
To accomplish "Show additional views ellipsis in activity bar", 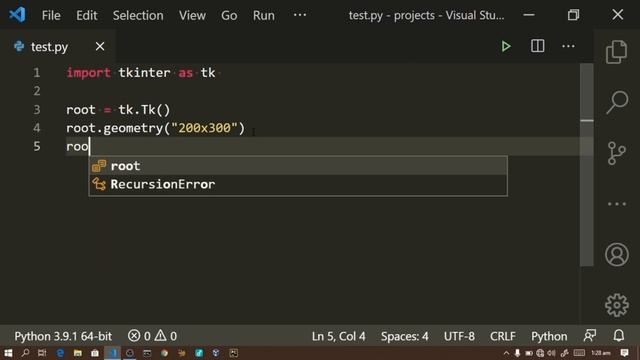I will click(617, 204).
